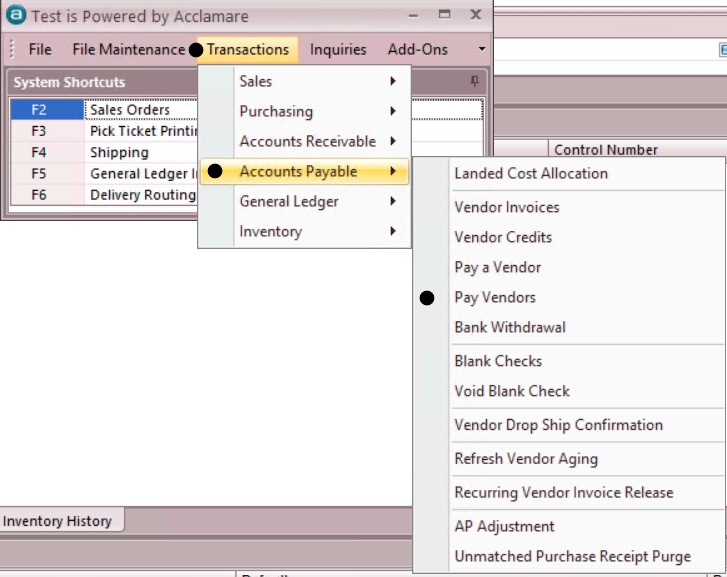Pin the System Shortcuts panel
The width and height of the screenshot is (727, 577).
click(475, 82)
